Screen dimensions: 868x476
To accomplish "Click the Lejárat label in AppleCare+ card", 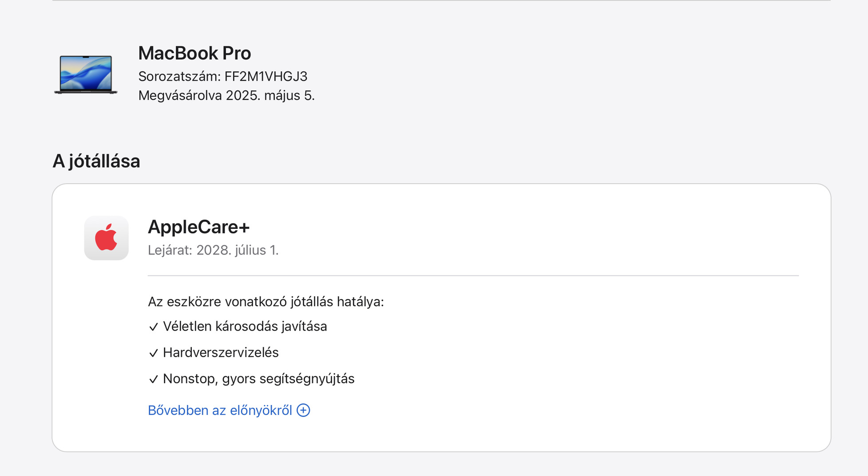I will click(170, 250).
